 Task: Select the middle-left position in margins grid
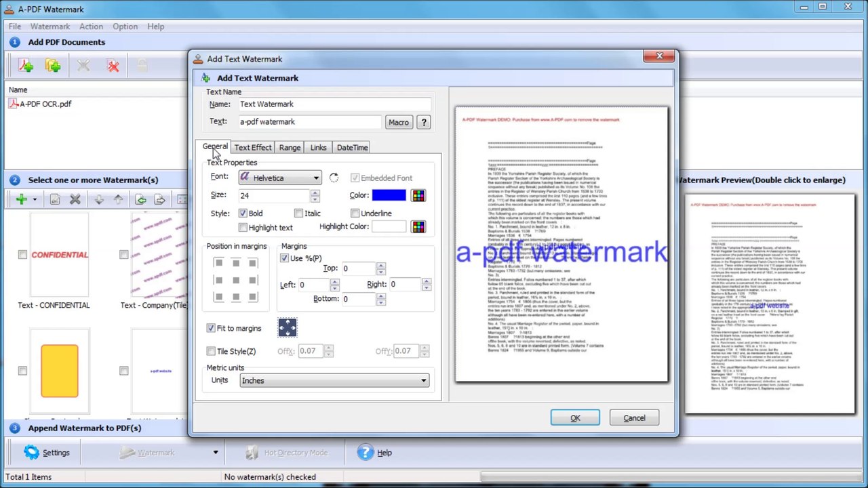pos(218,280)
